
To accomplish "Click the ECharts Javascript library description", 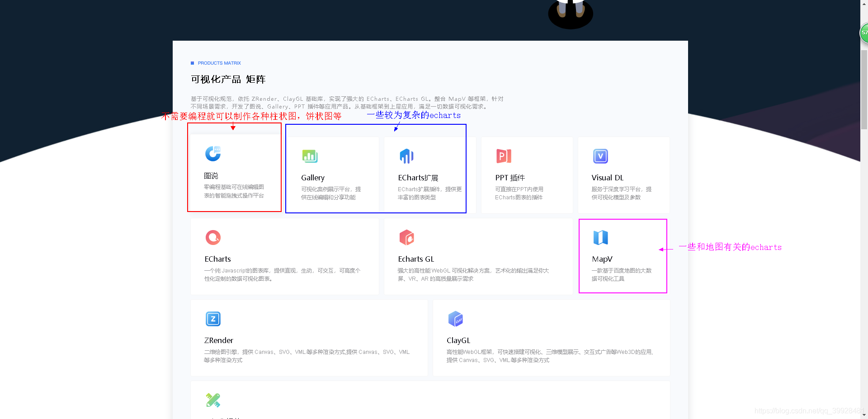I will tap(283, 274).
